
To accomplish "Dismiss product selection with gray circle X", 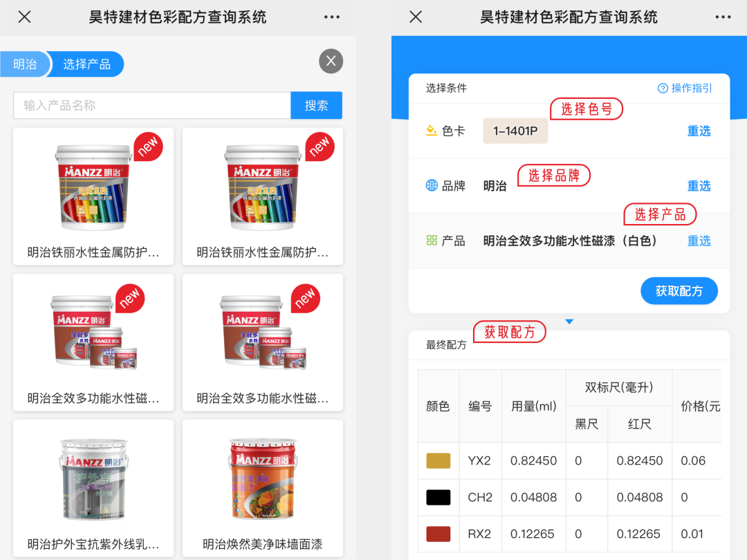I will [x=331, y=61].
